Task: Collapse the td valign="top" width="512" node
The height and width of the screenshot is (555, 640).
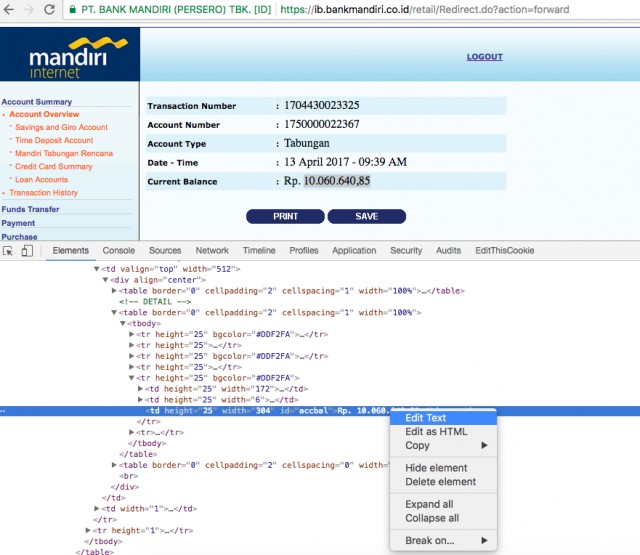Action: pos(96,269)
